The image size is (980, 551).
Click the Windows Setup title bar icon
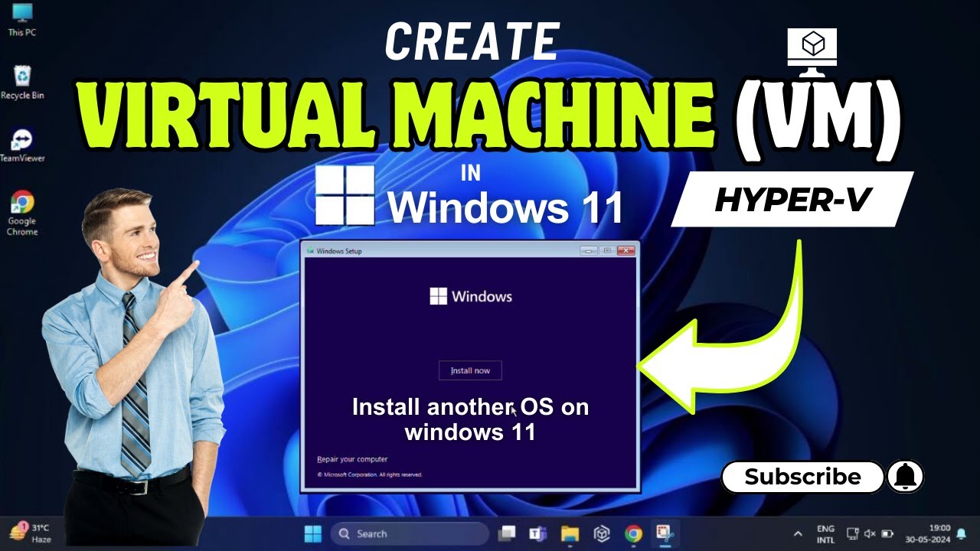click(309, 250)
